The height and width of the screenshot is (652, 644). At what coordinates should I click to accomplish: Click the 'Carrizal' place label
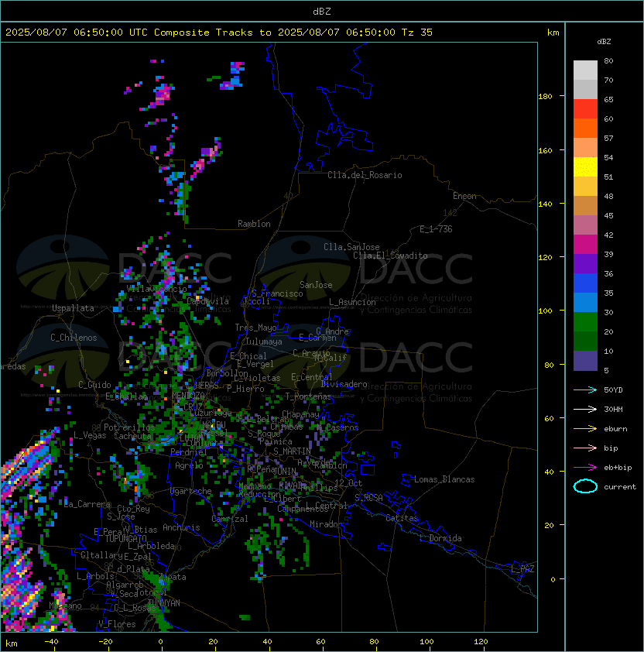click(229, 519)
